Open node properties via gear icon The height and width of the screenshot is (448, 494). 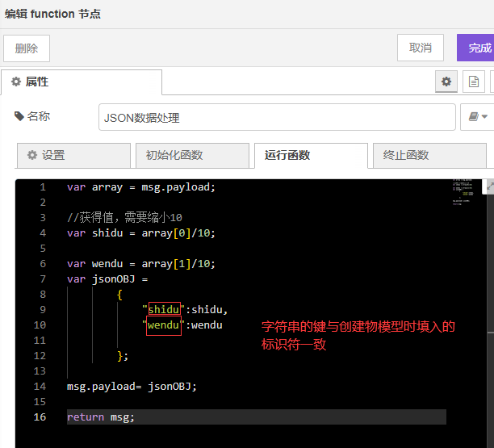[446, 82]
